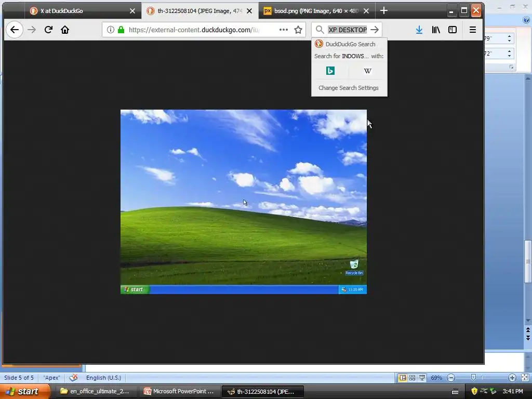Open the Firefox home page

[x=65, y=30]
